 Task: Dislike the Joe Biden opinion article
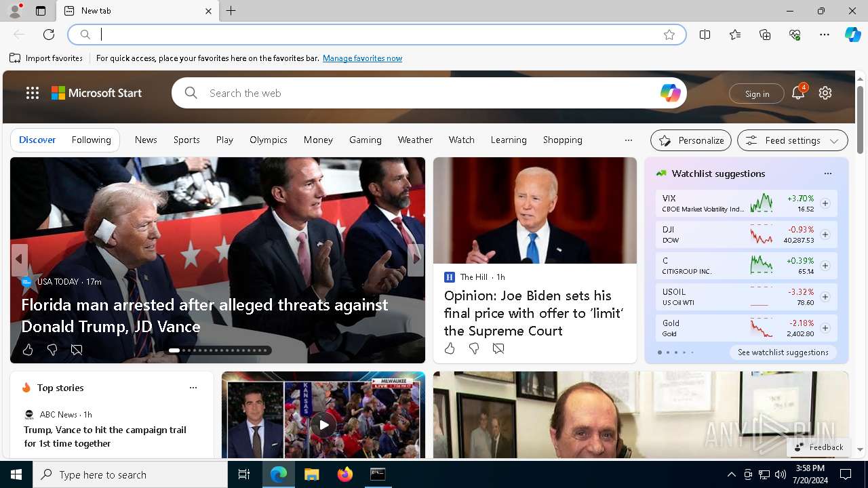pyautogui.click(x=474, y=348)
